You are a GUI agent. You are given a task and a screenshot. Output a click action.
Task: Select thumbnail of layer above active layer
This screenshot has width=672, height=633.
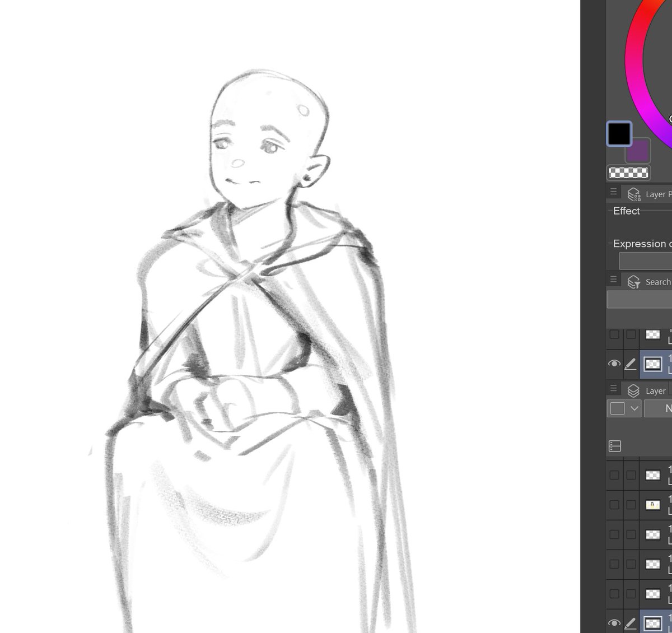click(653, 594)
